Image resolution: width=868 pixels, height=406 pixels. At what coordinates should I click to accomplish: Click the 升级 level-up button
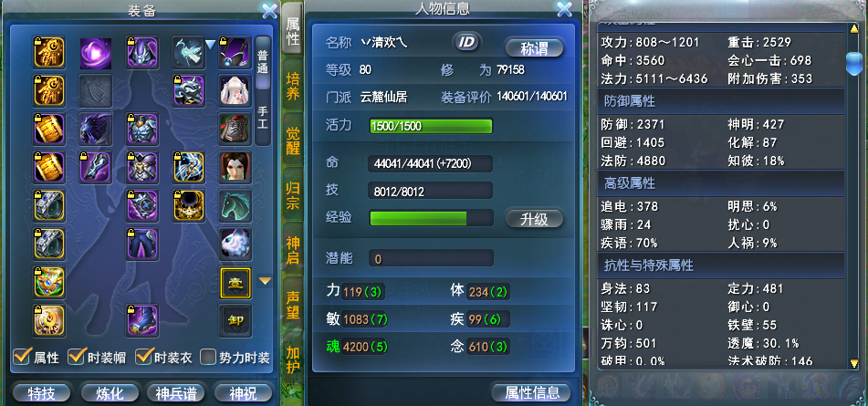(534, 219)
